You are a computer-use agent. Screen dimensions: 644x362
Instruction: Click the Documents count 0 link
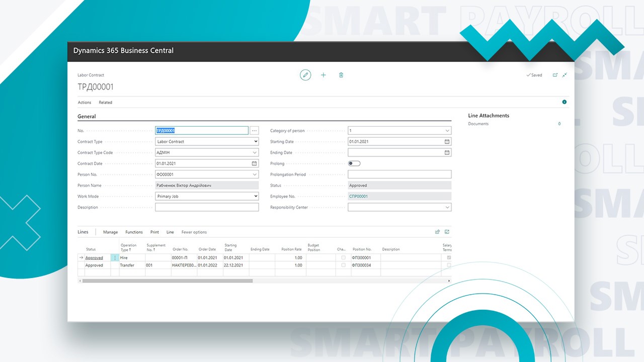tap(559, 124)
